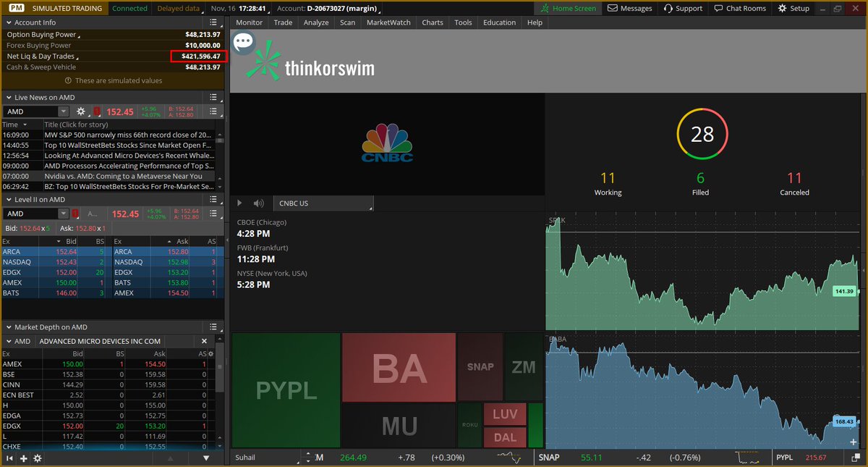Open Market Depth gadget list menu icon

(x=213, y=327)
